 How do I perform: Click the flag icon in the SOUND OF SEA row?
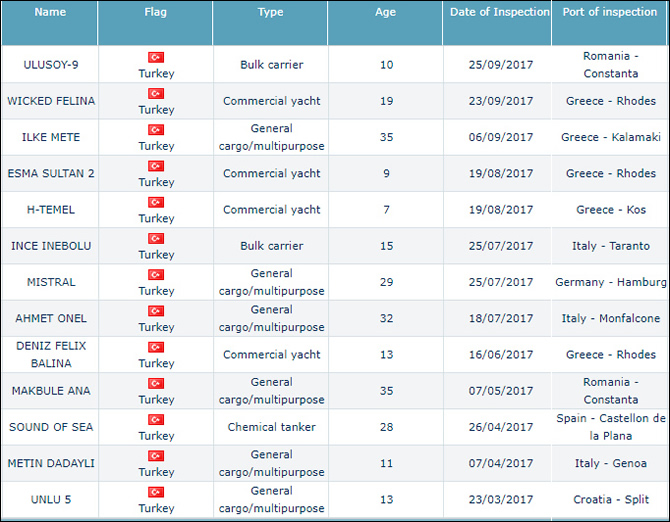(156, 419)
